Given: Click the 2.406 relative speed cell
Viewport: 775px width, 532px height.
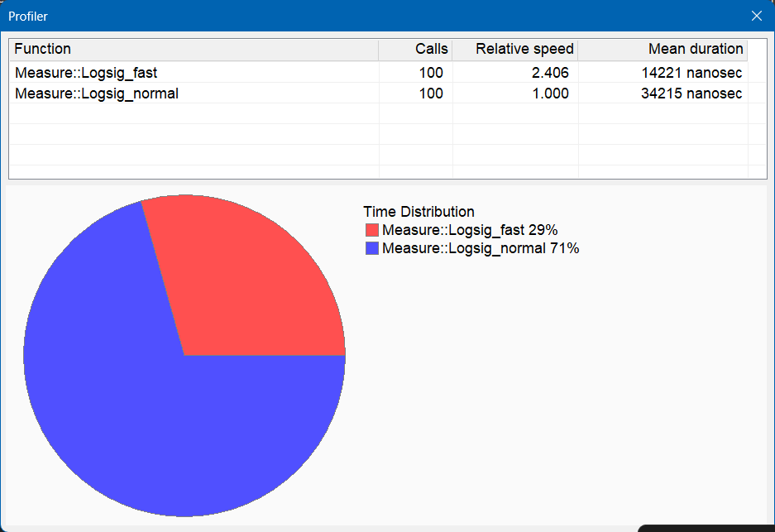Looking at the screenshot, I should tap(550, 73).
